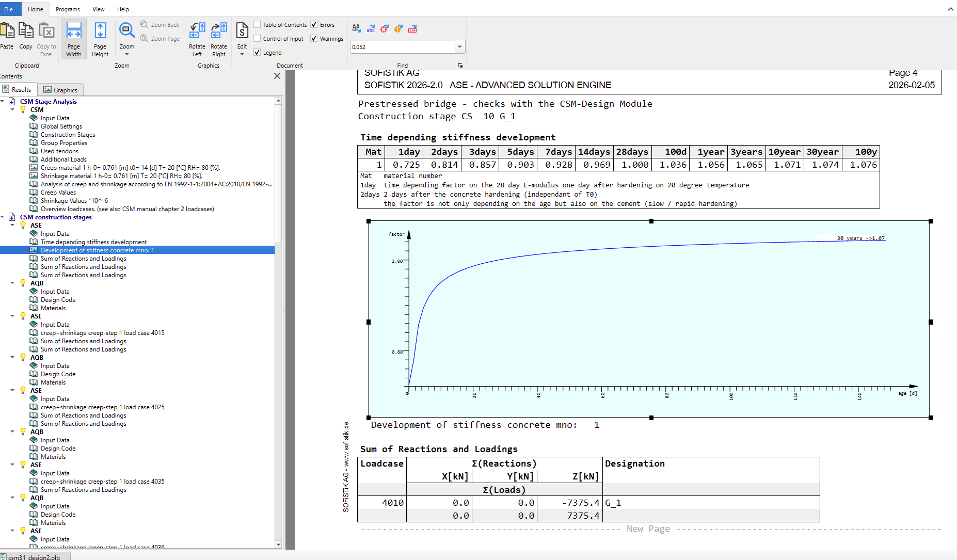Toggle the Warnings checkbox

point(314,39)
